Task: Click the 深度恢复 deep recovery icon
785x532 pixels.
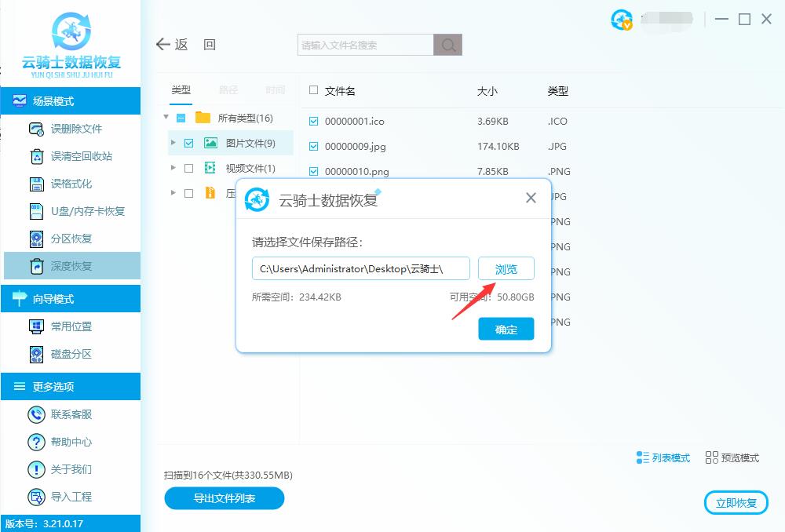Action: point(37,266)
